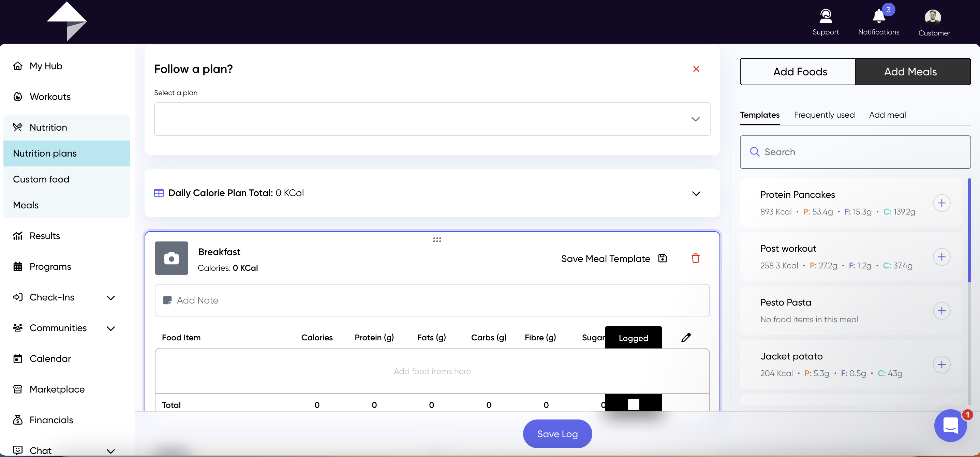Grab the Breakfast card drag-handle dots
980x457 pixels.
click(x=437, y=240)
